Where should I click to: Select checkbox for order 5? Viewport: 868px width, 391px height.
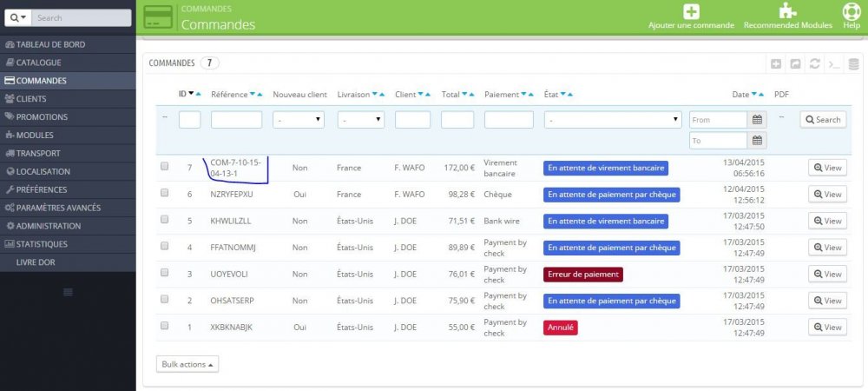(x=164, y=219)
